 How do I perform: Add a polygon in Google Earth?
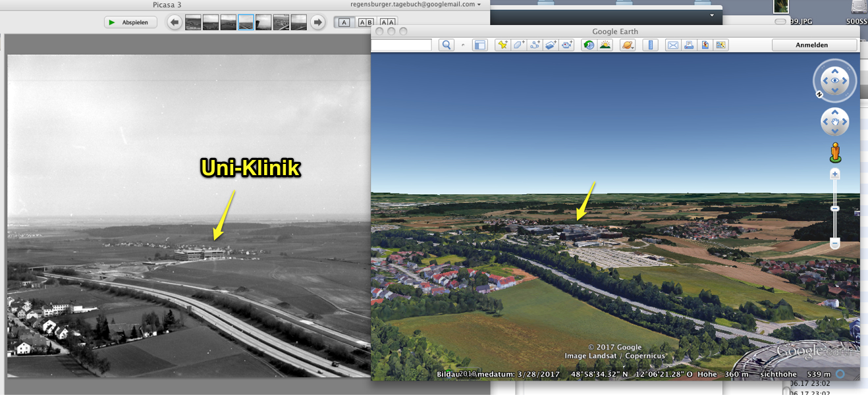[x=518, y=45]
